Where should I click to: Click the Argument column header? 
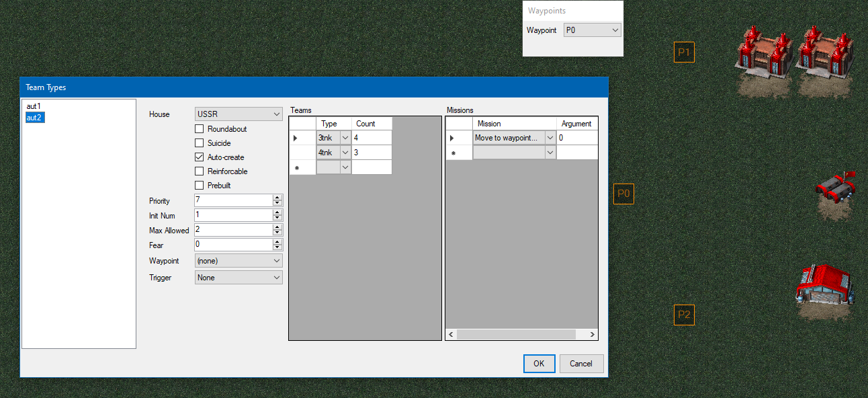click(577, 124)
